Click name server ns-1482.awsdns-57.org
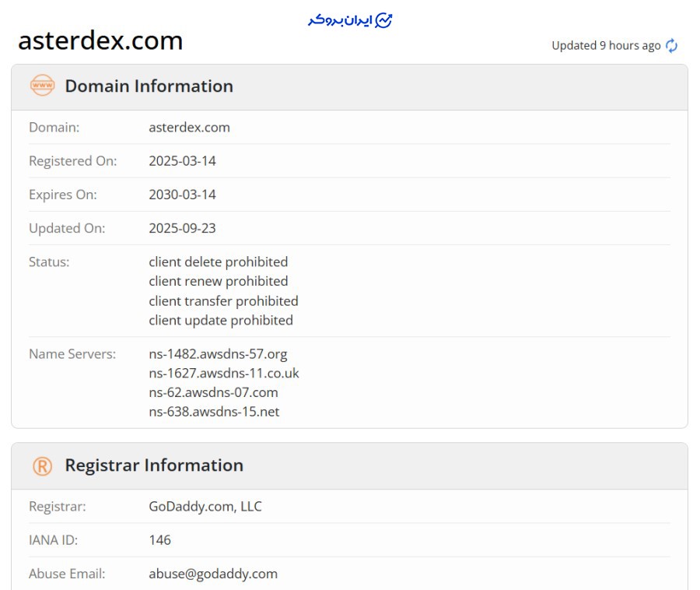The height and width of the screenshot is (590, 700). [218, 353]
